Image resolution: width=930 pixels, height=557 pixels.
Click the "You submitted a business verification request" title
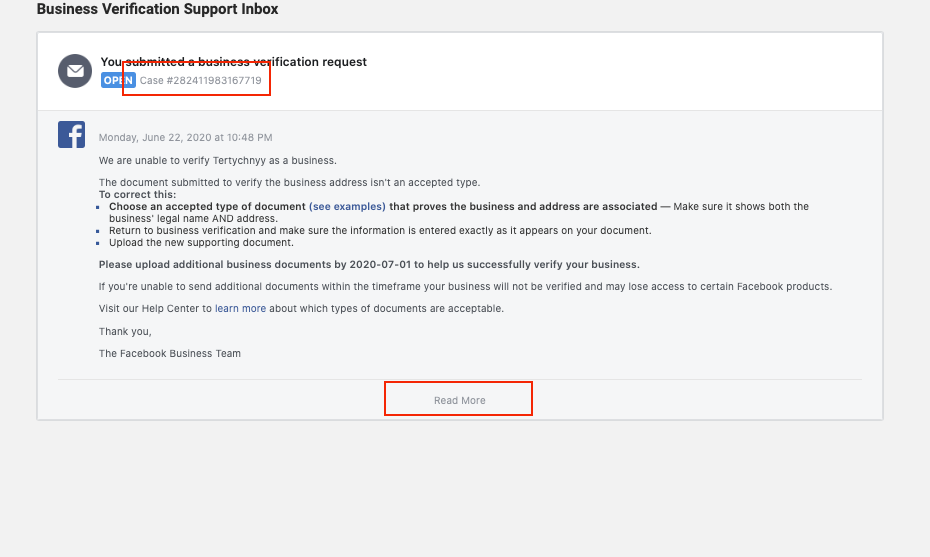click(234, 62)
